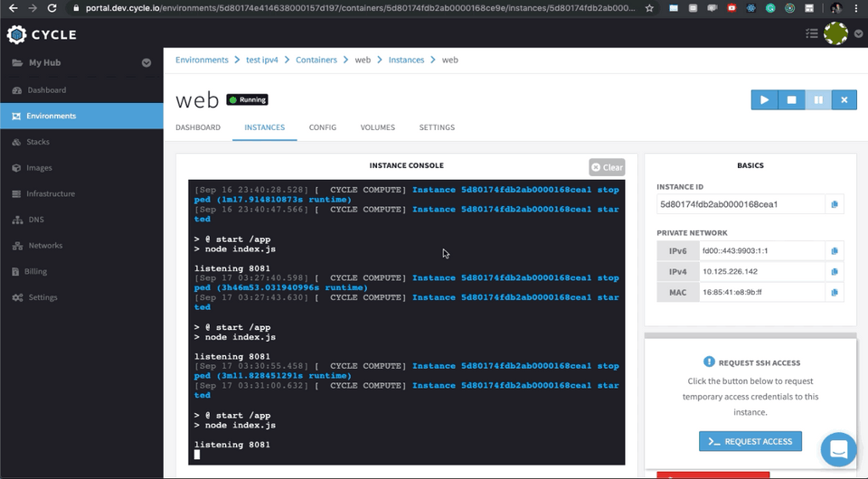The width and height of the screenshot is (868, 479).
Task: Start the instance with play button
Action: (x=765, y=100)
